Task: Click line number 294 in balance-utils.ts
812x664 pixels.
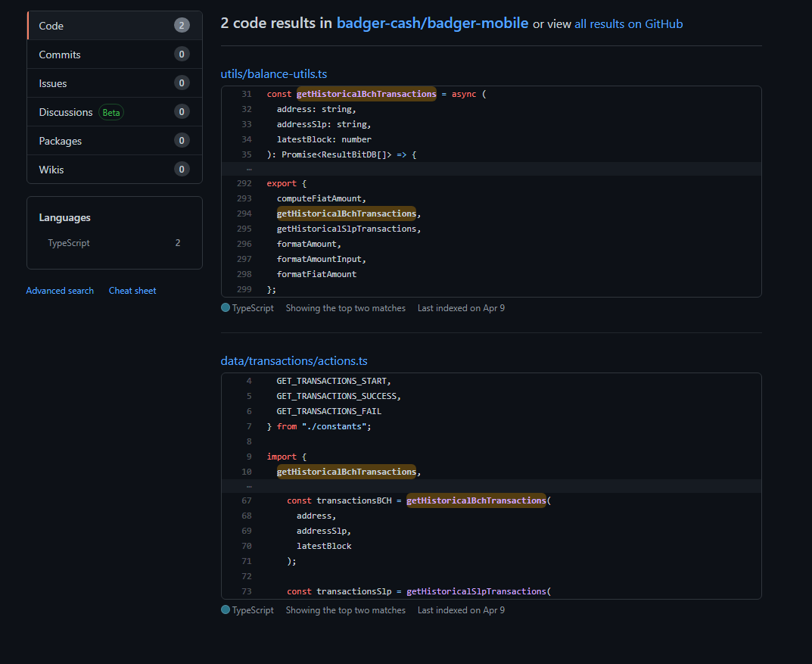Action: [244, 214]
